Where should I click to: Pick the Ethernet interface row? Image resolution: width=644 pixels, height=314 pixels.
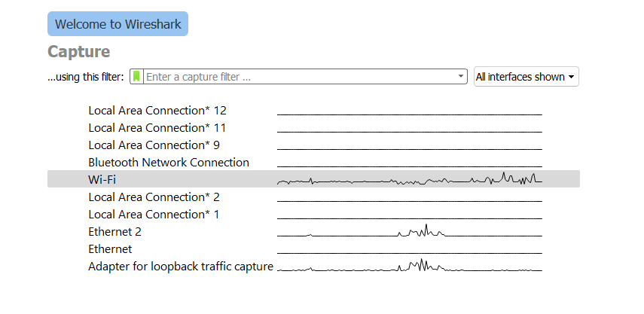[x=110, y=248]
